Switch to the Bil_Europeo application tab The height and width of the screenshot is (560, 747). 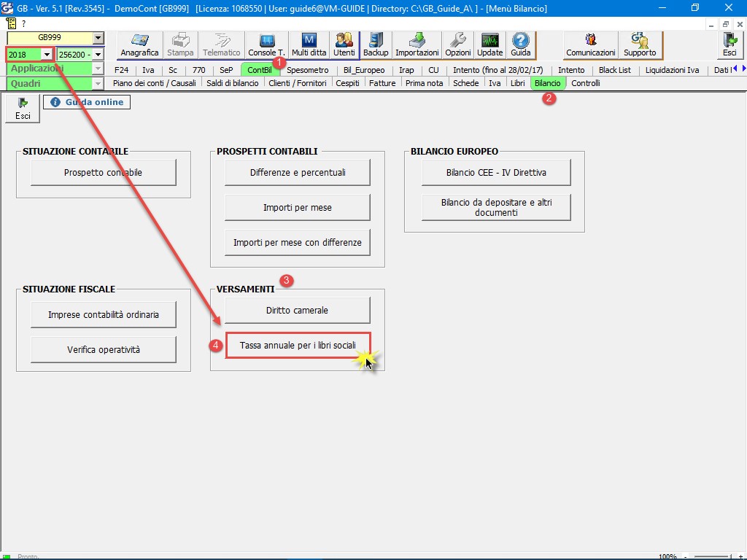pos(364,70)
